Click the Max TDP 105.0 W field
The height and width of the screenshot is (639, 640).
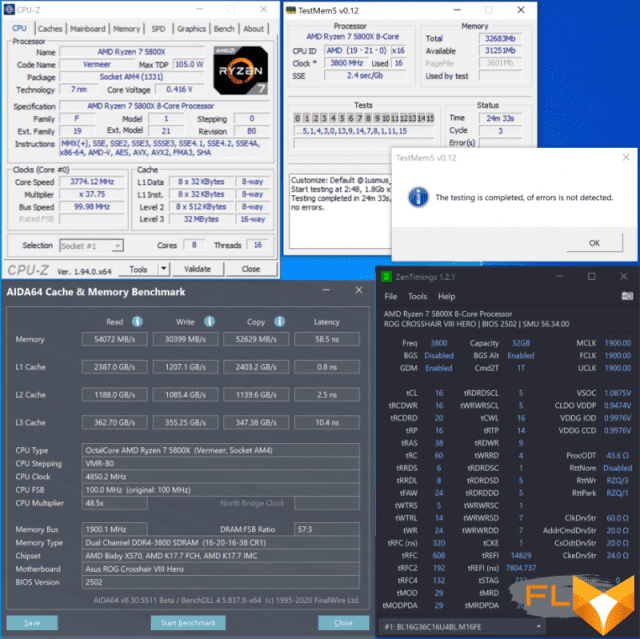tap(189, 64)
